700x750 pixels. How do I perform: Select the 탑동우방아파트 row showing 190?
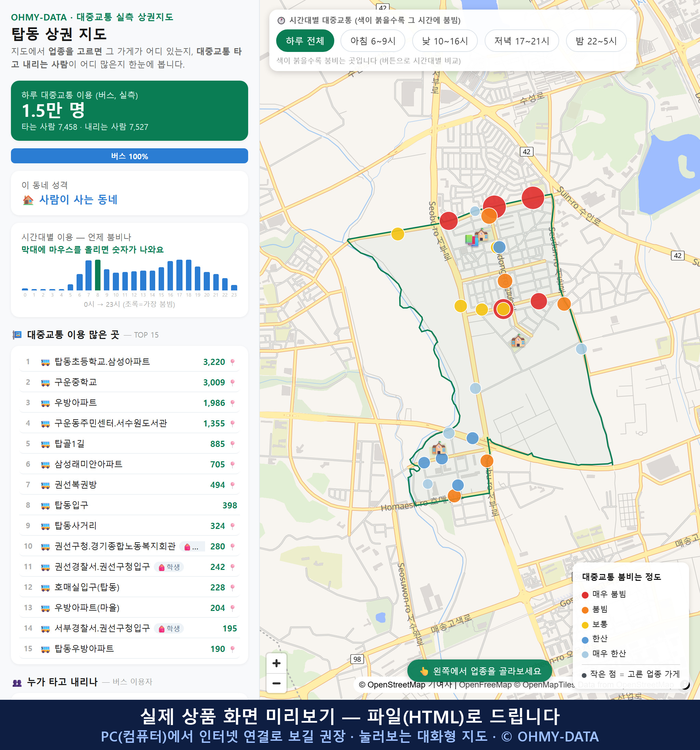pyautogui.click(x=130, y=649)
